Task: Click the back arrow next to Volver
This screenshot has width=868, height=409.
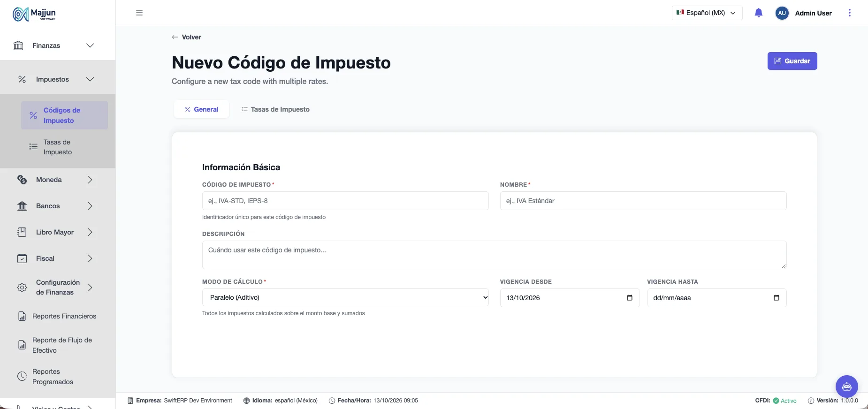Action: [175, 37]
